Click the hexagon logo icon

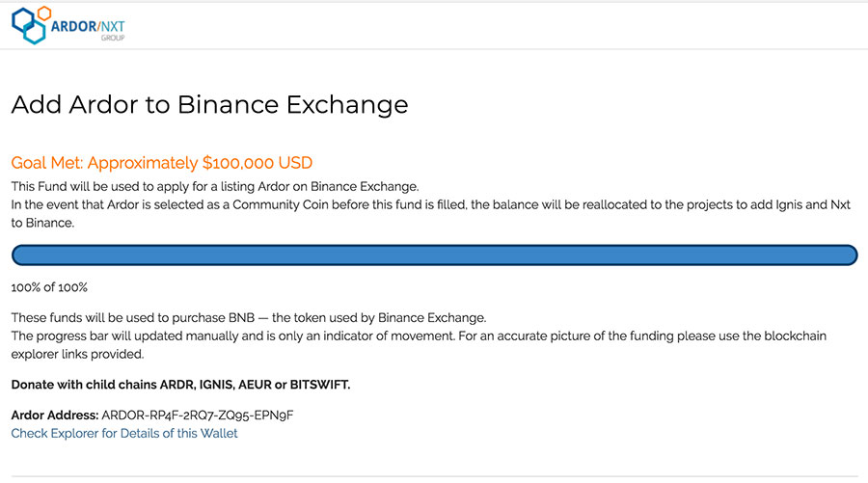31,25
